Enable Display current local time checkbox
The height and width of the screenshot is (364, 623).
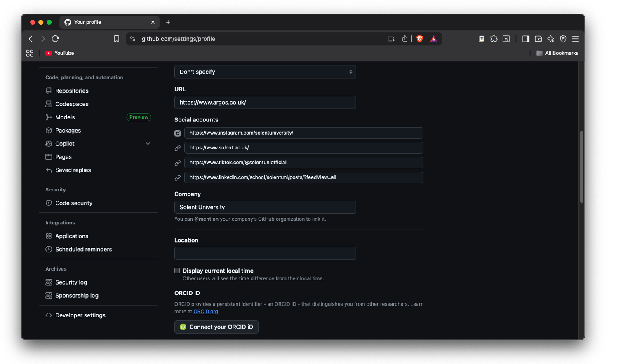click(177, 271)
